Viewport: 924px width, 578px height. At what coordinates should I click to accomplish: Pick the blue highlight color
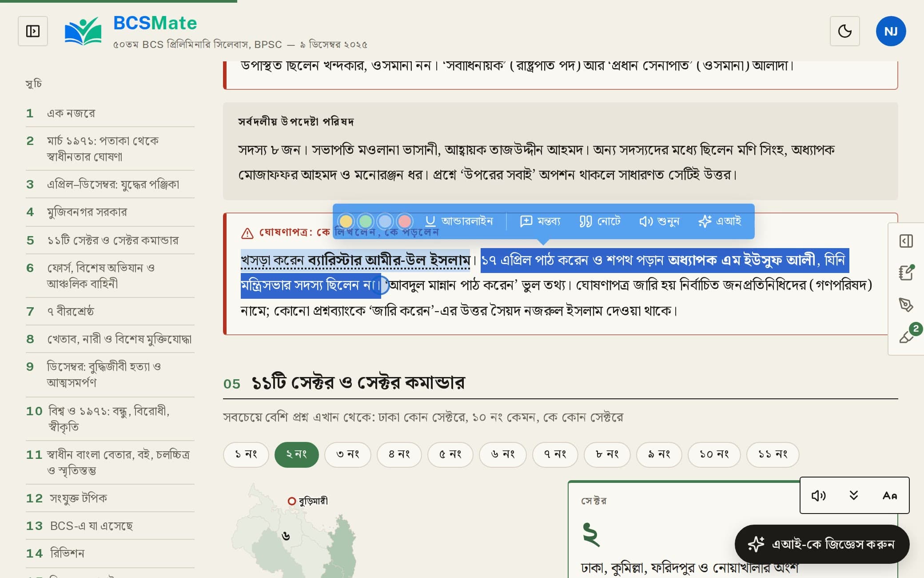pyautogui.click(x=385, y=221)
